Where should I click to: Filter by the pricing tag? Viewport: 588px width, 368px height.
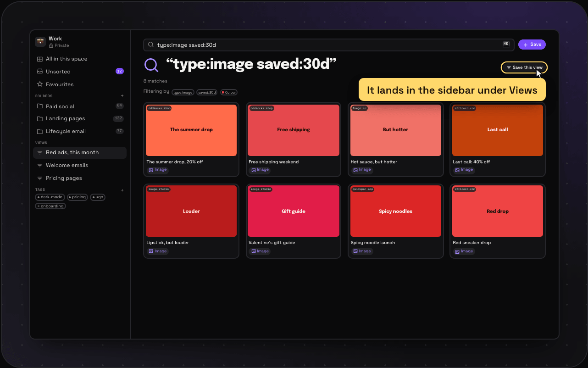tap(78, 197)
